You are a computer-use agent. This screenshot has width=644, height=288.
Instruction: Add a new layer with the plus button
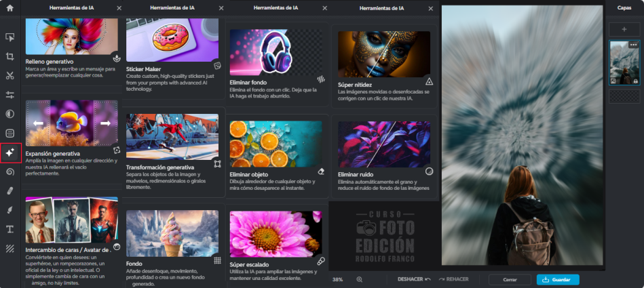624,29
